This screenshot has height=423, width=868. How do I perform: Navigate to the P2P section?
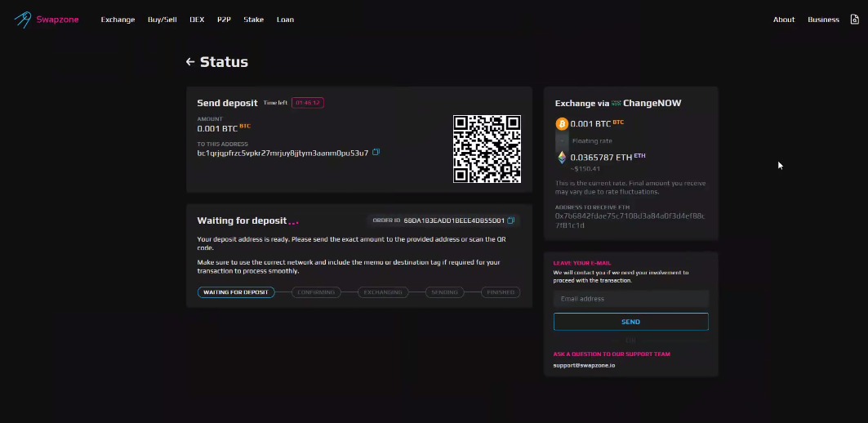(224, 20)
